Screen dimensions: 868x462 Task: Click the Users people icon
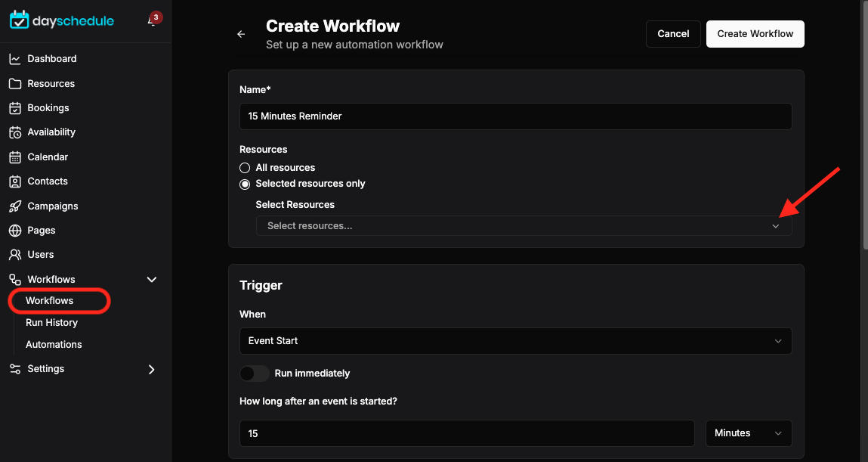tap(15, 255)
